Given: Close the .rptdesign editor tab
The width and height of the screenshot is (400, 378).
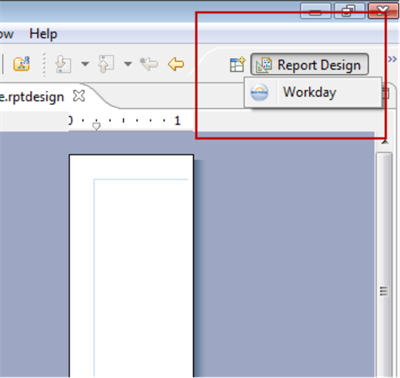Looking at the screenshot, I should [x=79, y=96].
